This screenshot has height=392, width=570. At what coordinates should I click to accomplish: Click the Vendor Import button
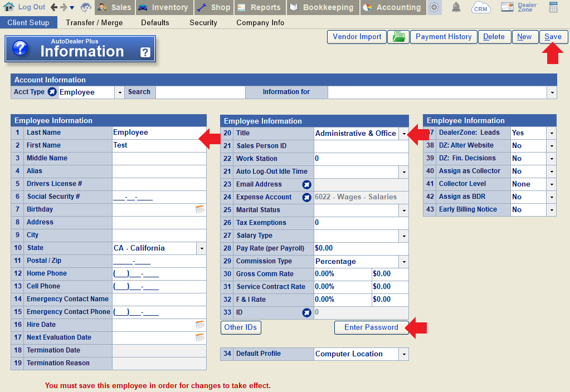357,37
